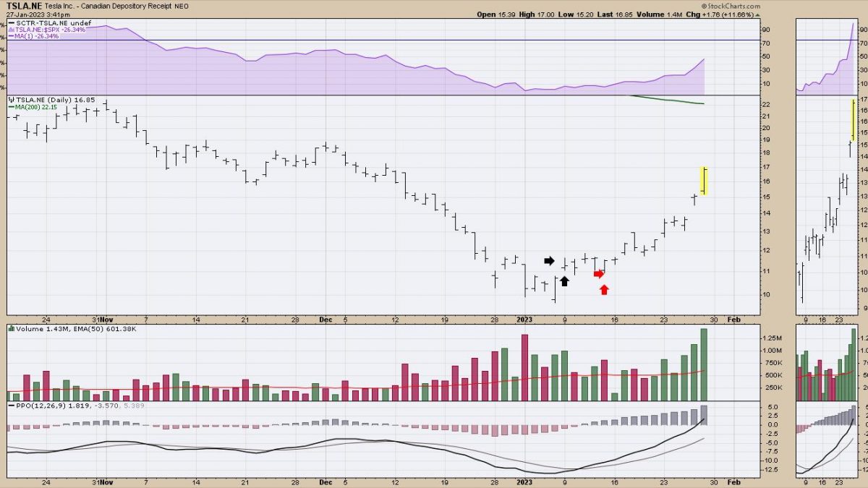Viewport: 868px width, 488px height.
Task: Click the TSLA.NE:$SPX -26.34% legend entry
Action: point(47,30)
